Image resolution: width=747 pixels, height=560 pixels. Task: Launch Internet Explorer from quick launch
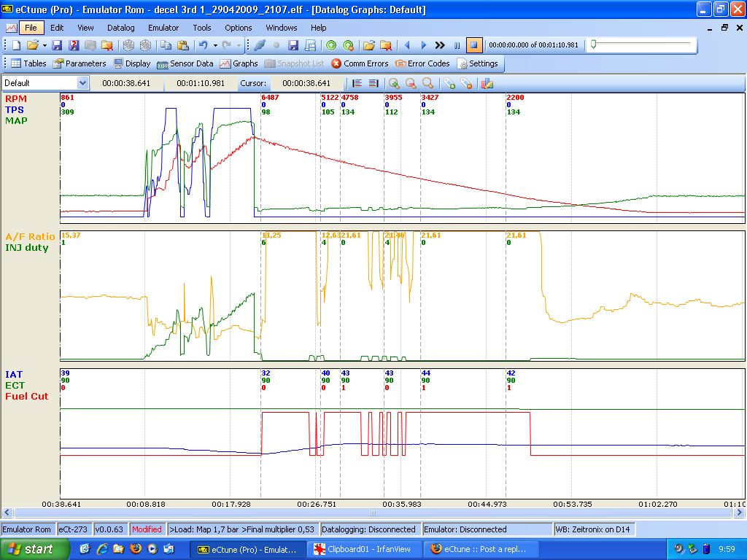(102, 549)
